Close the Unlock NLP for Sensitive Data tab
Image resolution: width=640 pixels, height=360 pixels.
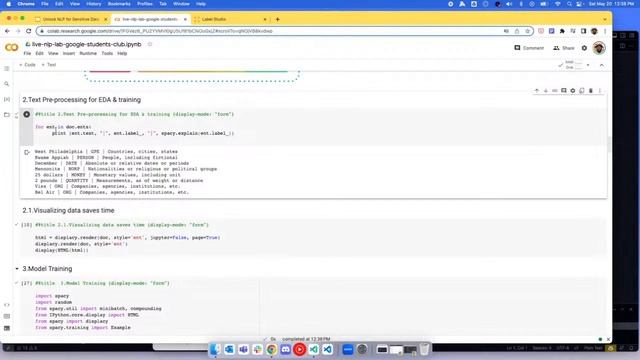(105, 19)
